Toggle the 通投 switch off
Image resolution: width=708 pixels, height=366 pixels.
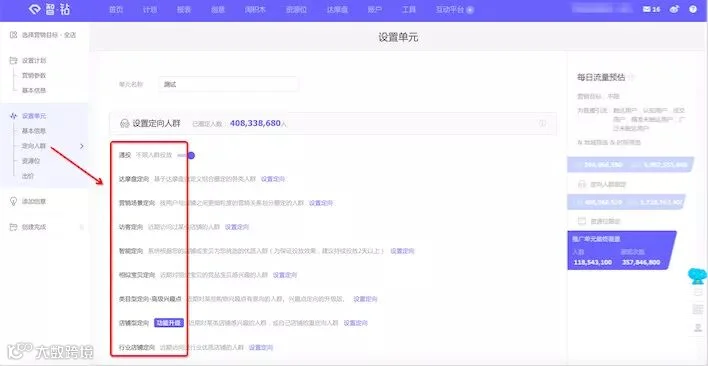pos(186,155)
